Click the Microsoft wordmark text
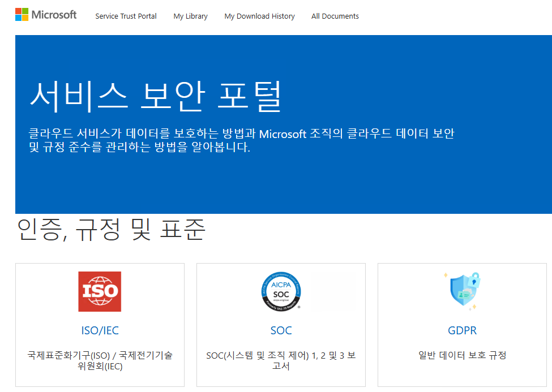This screenshot has height=392, width=552. click(54, 15)
